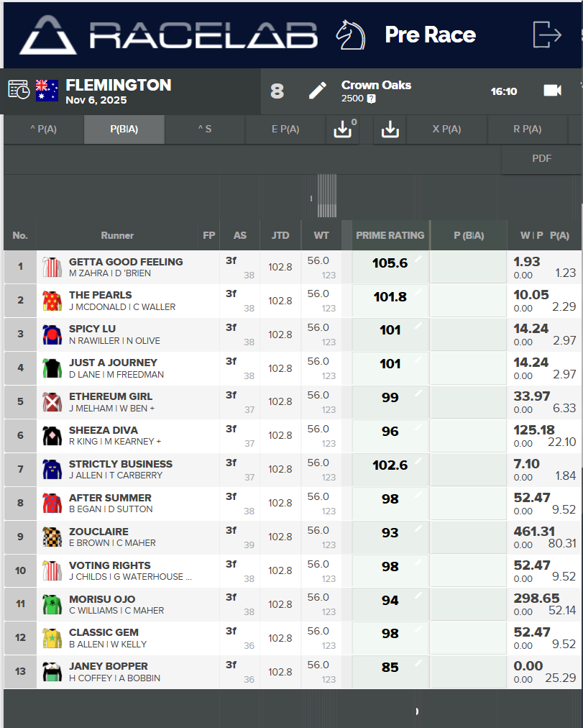Click the Australian flag icon
Viewport: 583px width, 728px height.
point(47,91)
